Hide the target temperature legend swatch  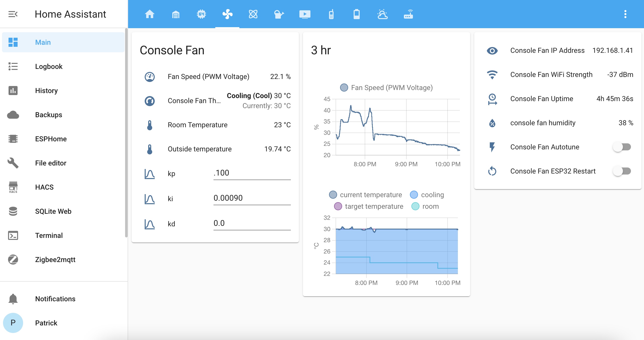(338, 206)
